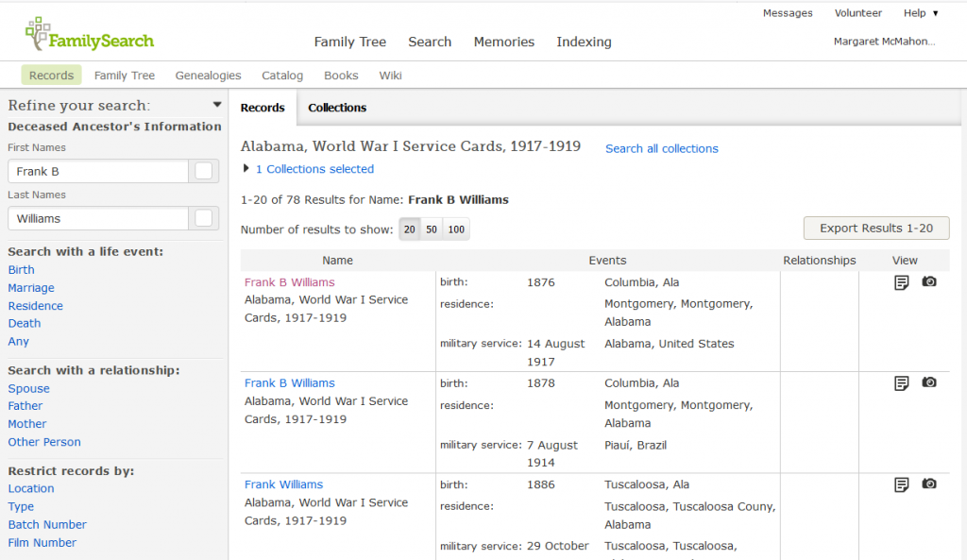Screen dimensions: 967x560
Task: Open Memories in main navigation
Action: click(x=504, y=42)
